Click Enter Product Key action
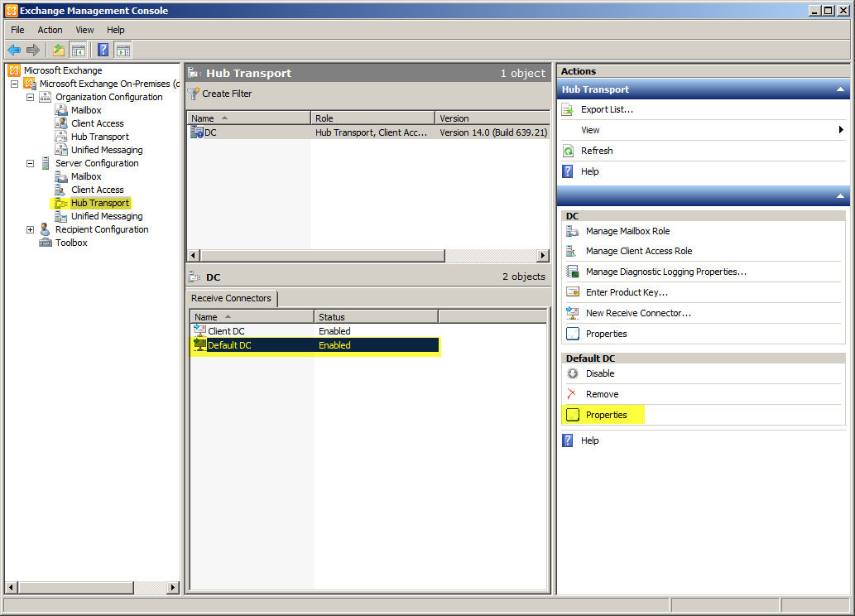Viewport: 855px width, 616px height. click(627, 292)
